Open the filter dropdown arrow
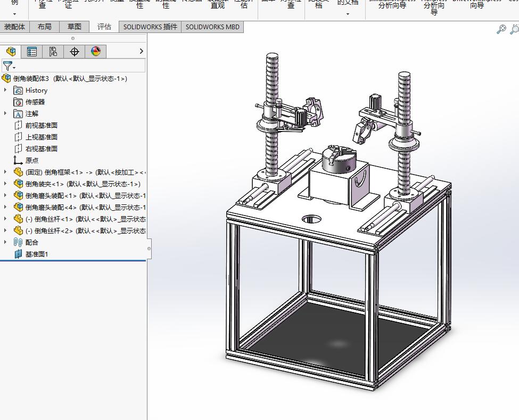 pos(14,68)
